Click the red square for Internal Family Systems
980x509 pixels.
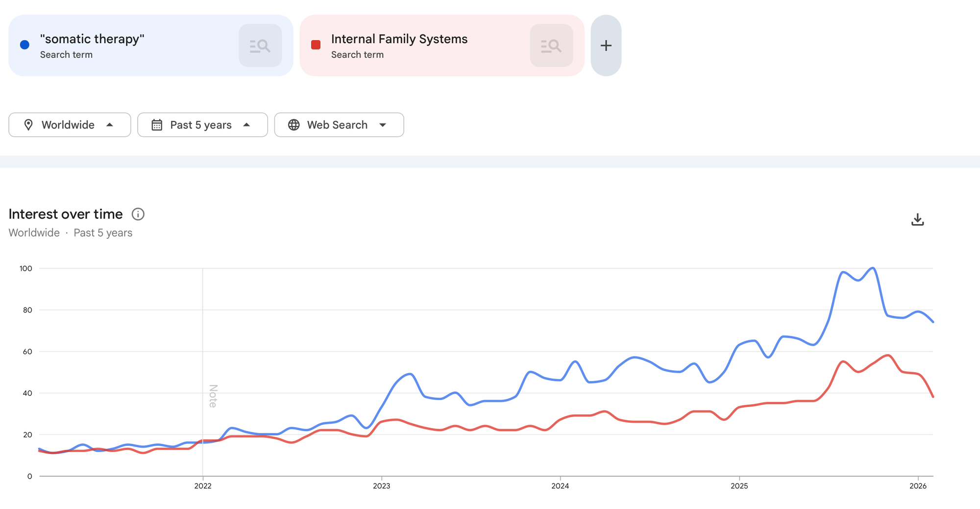(x=316, y=45)
